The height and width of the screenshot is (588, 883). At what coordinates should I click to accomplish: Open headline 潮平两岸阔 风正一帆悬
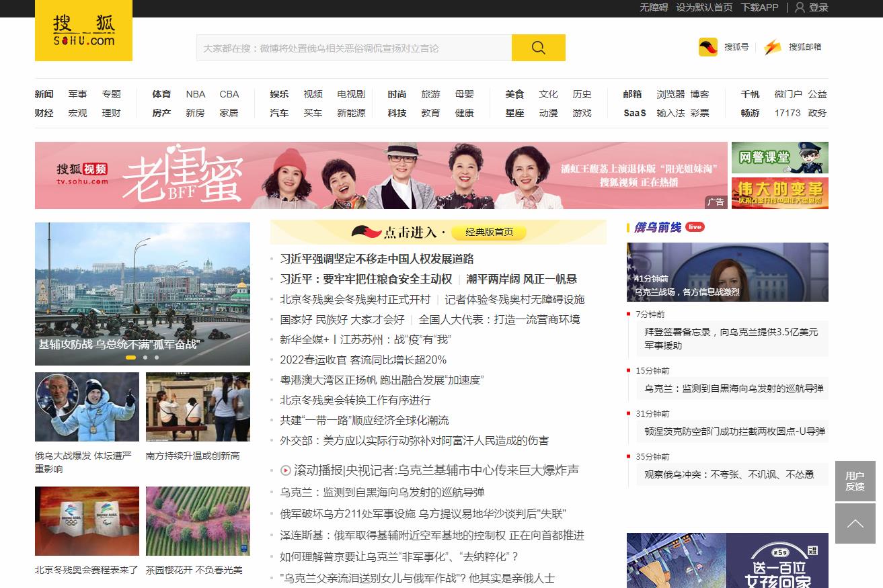click(x=521, y=279)
